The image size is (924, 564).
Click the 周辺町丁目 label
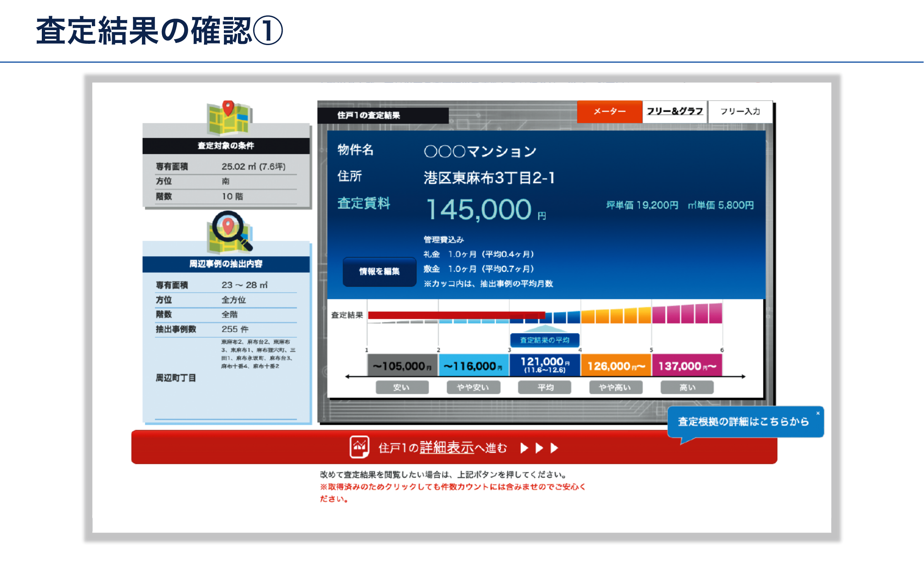pyautogui.click(x=175, y=378)
